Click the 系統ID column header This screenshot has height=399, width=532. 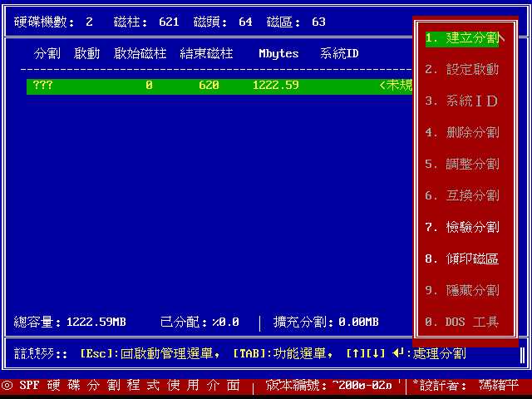tap(339, 54)
